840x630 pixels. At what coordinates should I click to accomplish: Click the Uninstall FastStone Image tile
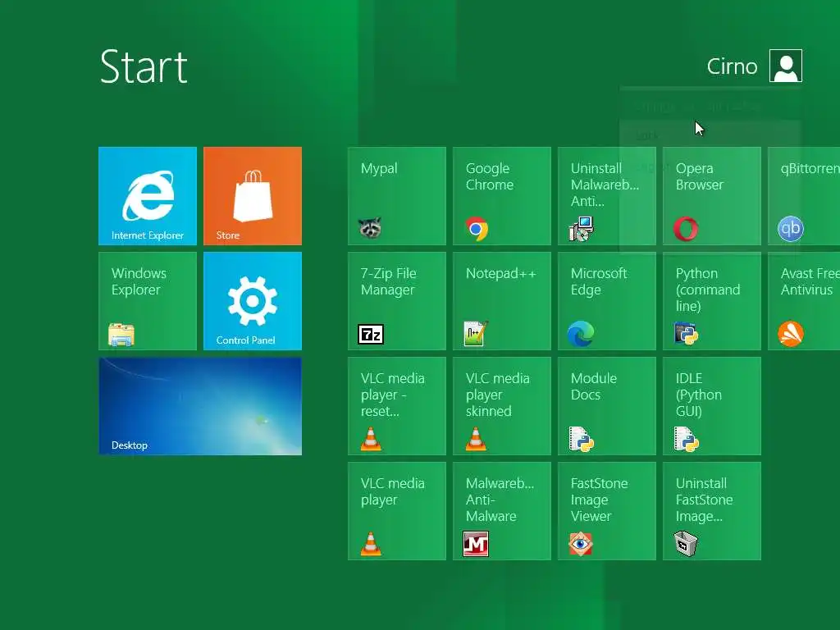(x=712, y=511)
